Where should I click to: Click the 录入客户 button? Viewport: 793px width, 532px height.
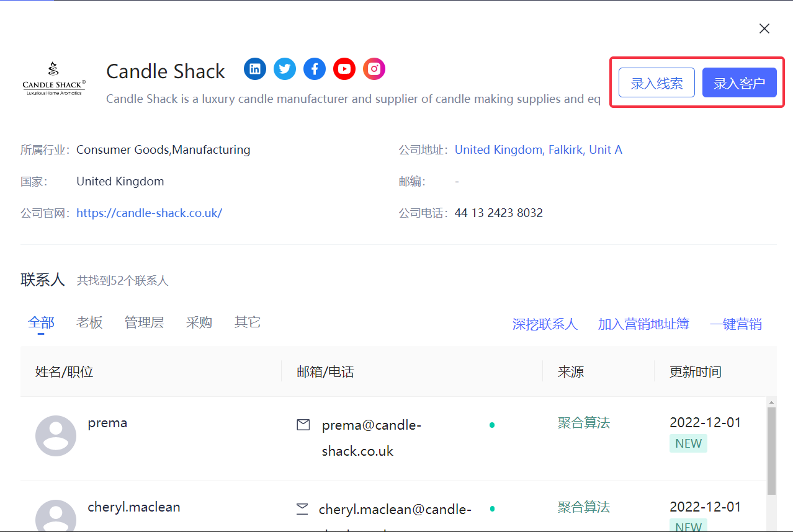[x=739, y=83]
